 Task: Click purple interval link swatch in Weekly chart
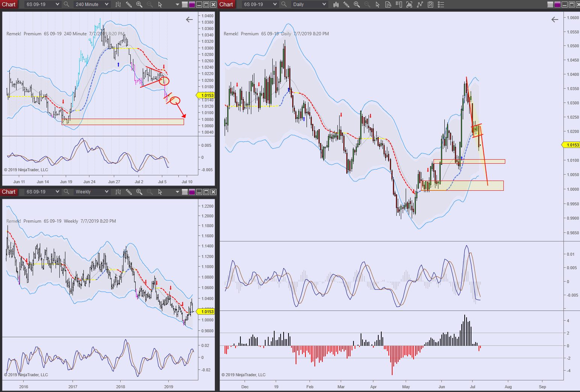[192, 192]
